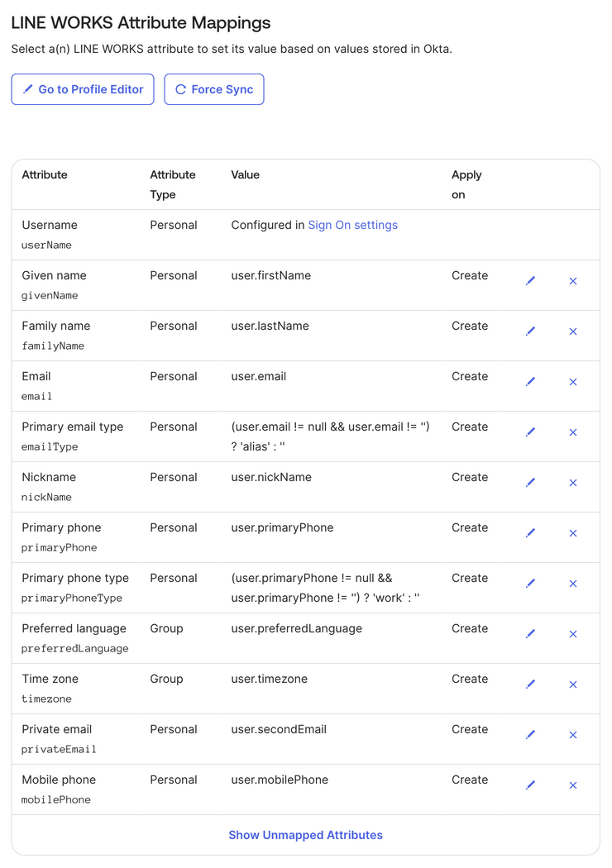Click Group type in Preferred language row

pyautogui.click(x=166, y=628)
